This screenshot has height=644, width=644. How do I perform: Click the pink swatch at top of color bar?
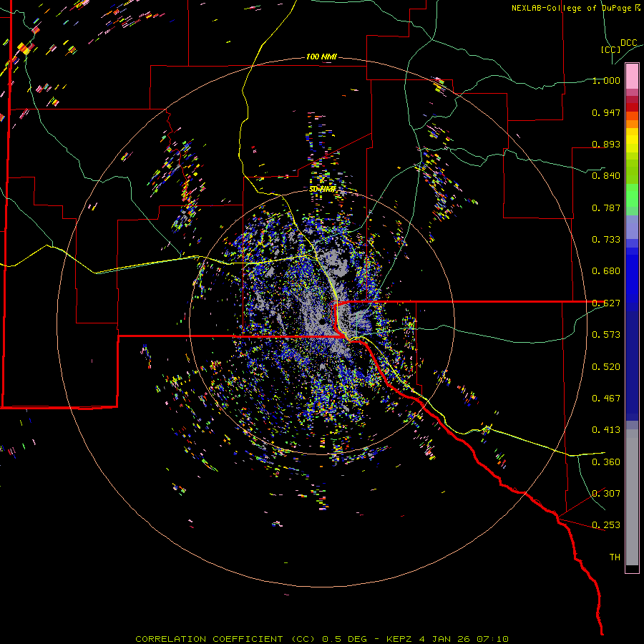click(632, 76)
